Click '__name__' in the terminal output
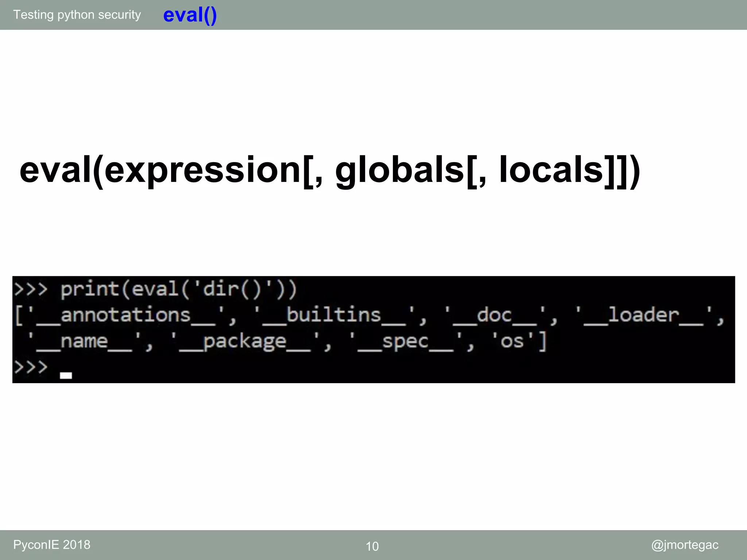The width and height of the screenshot is (747, 560). pos(85,342)
